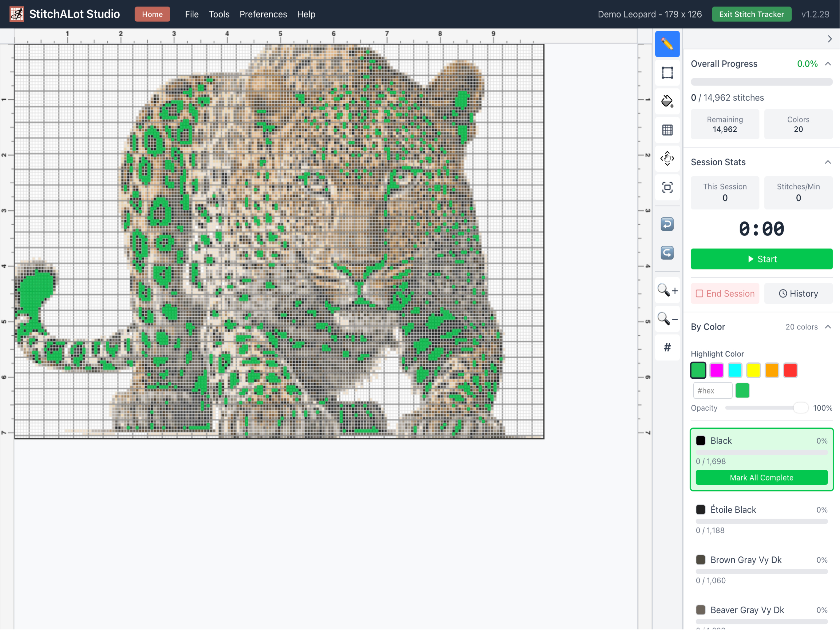The image size is (840, 630).
Task: Click the custom color preview swatch
Action: (x=742, y=391)
